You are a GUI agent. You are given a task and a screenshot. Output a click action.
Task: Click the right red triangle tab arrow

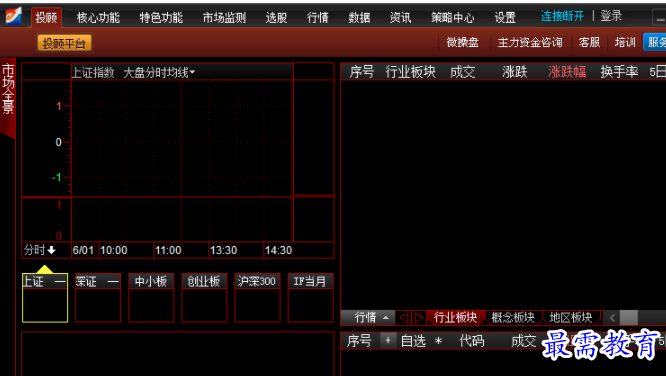coord(418,317)
